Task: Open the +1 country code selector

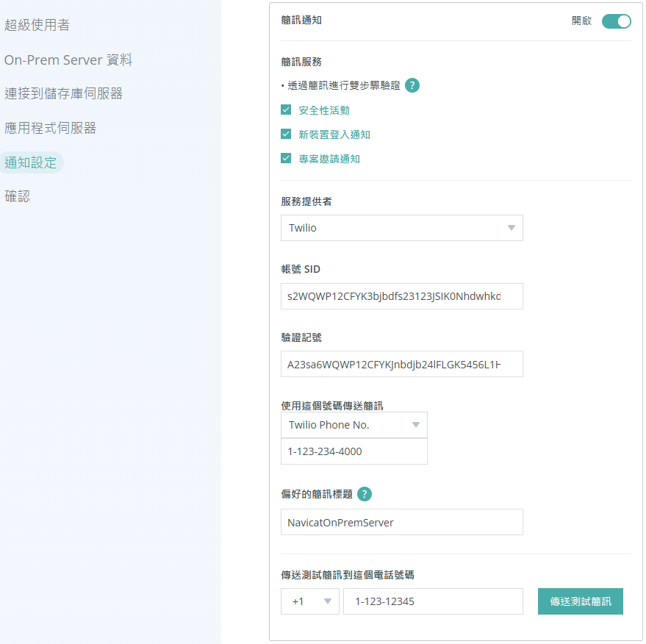Action: (309, 601)
